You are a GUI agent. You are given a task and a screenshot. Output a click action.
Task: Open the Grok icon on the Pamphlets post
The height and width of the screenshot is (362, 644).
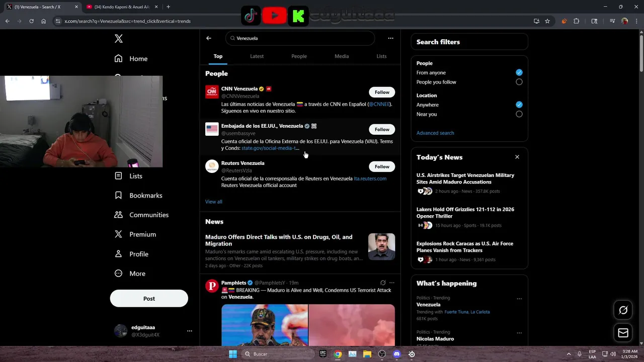383,283
